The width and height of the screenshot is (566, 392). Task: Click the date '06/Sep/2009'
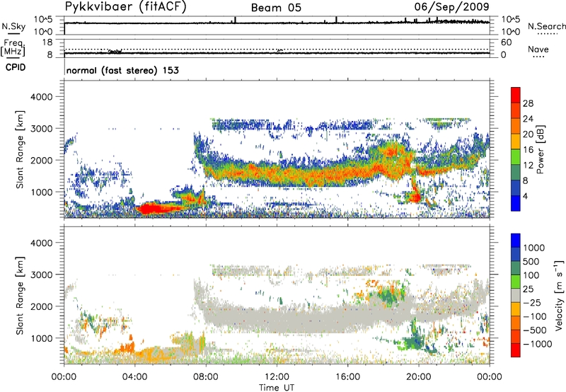pyautogui.click(x=451, y=6)
